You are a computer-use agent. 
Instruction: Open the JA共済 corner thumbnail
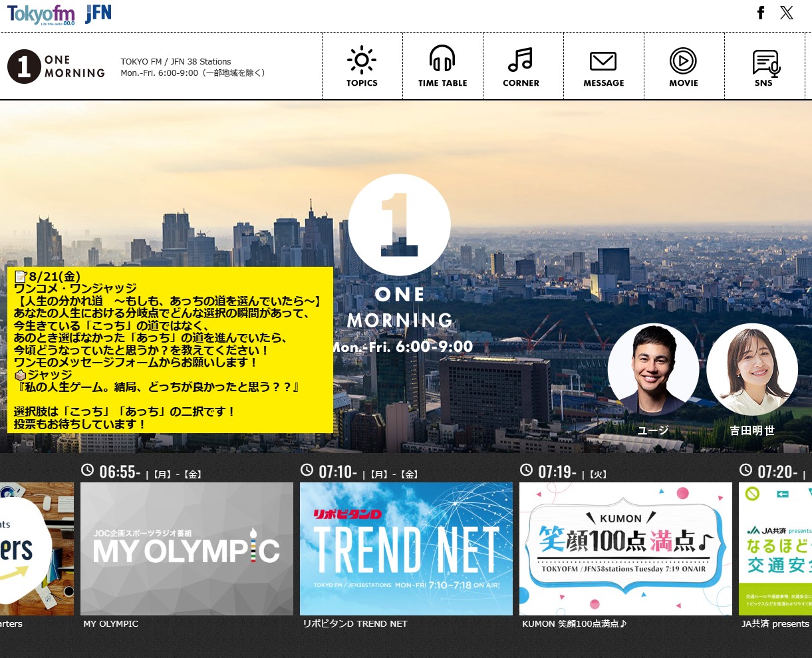[775, 549]
